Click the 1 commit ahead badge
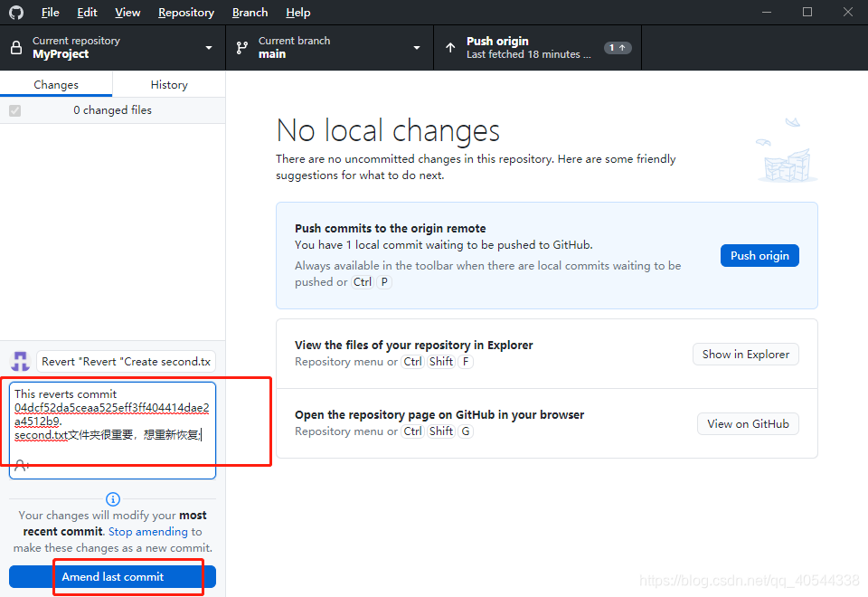The width and height of the screenshot is (868, 597). (x=618, y=48)
